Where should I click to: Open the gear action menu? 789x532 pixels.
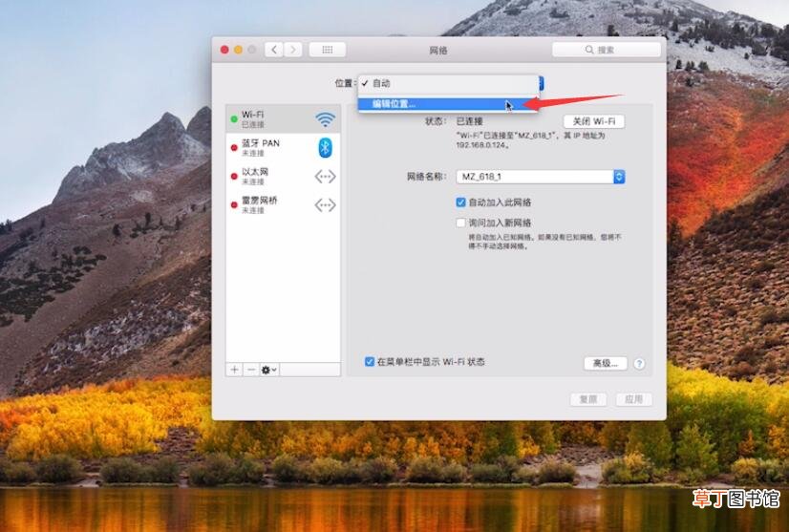[x=268, y=370]
